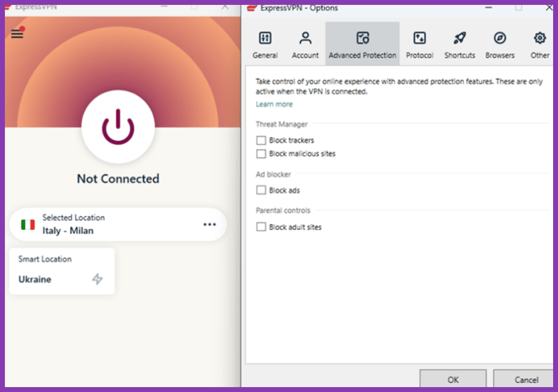Tick the Block adult sites checkbox
This screenshot has height=392, width=558.
[261, 227]
